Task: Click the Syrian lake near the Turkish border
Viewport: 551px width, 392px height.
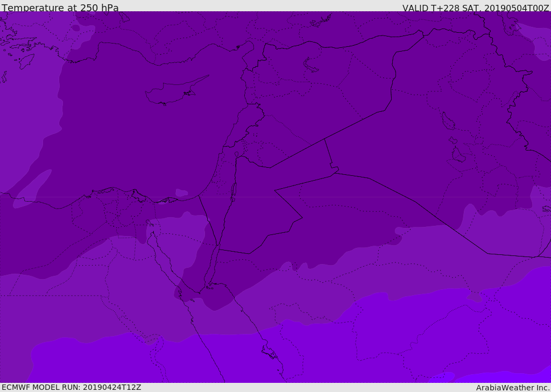Action: [x=311, y=65]
